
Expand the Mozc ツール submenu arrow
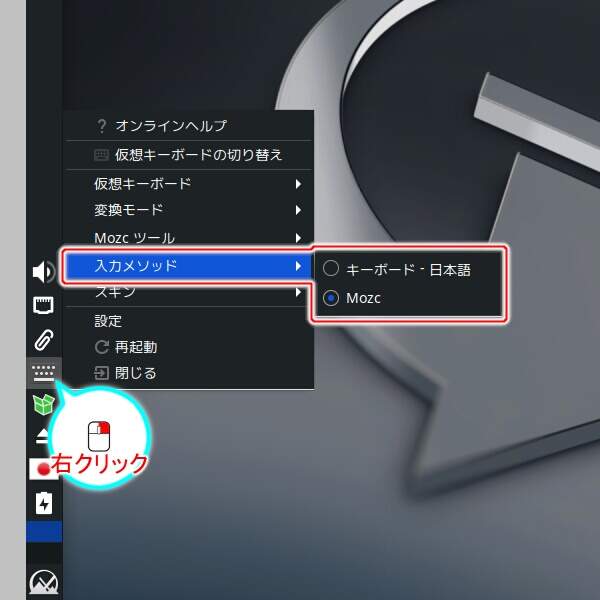[x=298, y=238]
